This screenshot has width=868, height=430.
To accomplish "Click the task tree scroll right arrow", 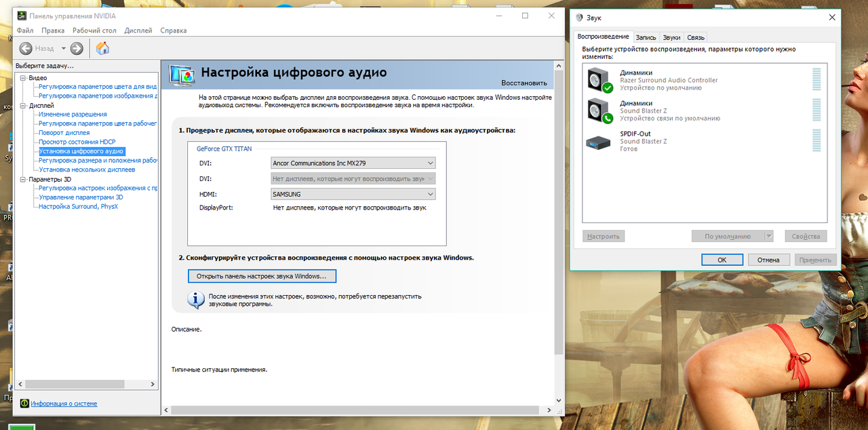I will (154, 384).
